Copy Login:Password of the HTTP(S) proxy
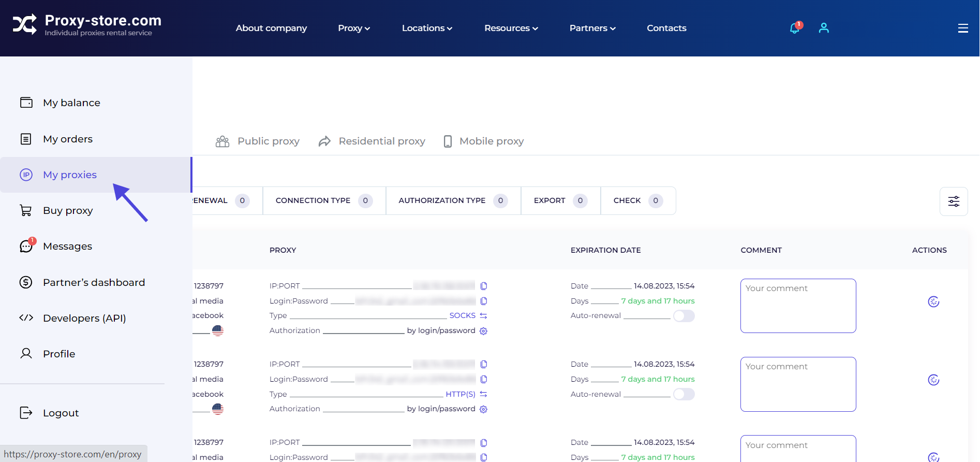 point(484,379)
